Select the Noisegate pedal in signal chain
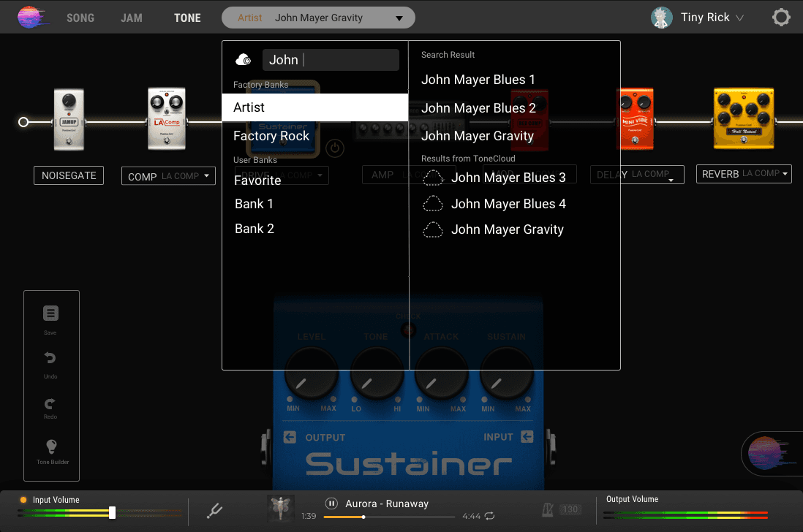 (x=69, y=120)
